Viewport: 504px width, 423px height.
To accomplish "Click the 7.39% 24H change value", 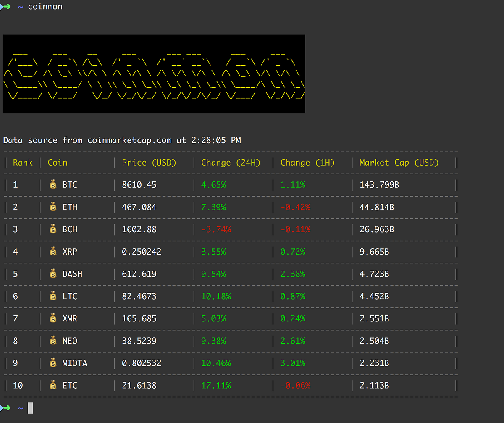I will point(213,207).
